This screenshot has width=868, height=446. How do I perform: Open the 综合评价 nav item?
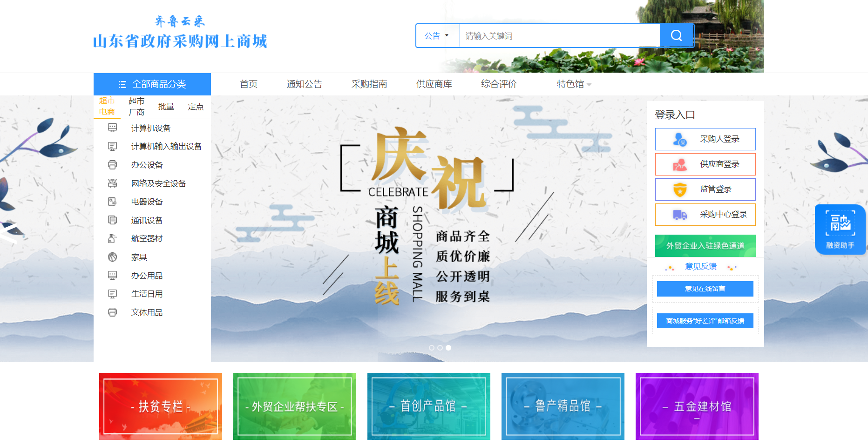click(499, 84)
